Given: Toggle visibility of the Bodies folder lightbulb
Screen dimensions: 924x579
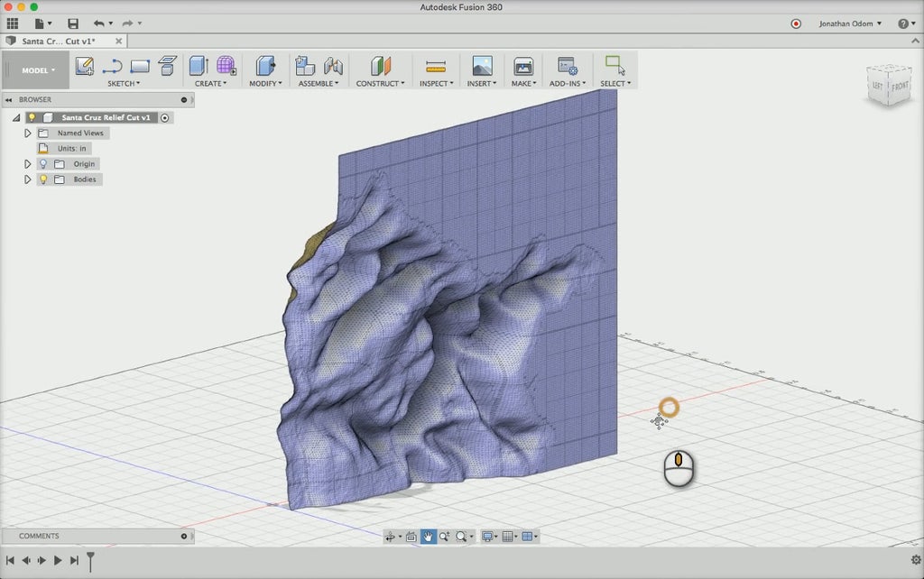Looking at the screenshot, I should 43,179.
